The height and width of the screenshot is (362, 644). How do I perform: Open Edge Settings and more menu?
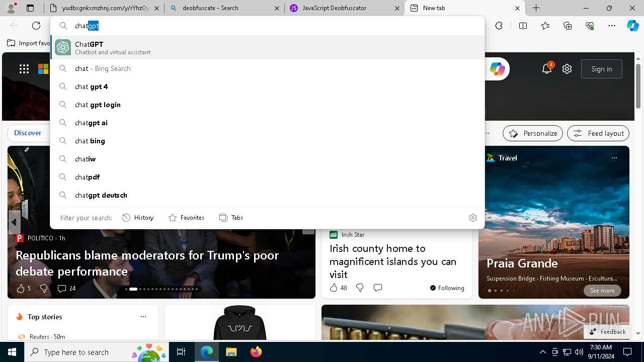[612, 26]
